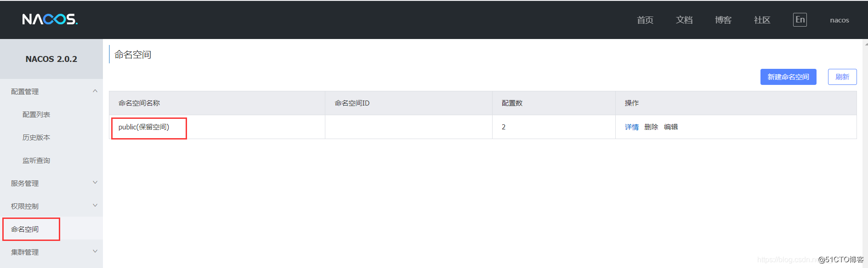Select 监听查询 sidebar item

[36, 161]
